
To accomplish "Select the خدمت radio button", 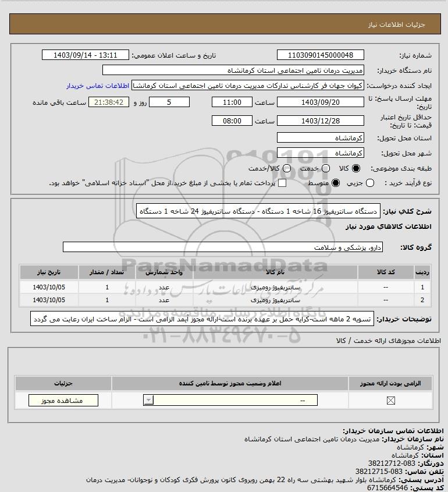I will 326,168.
